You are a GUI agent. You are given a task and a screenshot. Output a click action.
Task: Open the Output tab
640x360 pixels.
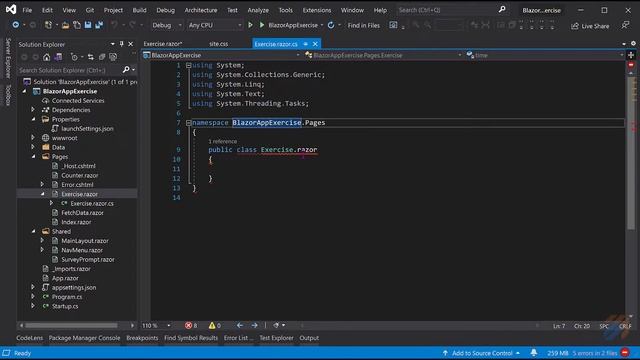[309, 338]
